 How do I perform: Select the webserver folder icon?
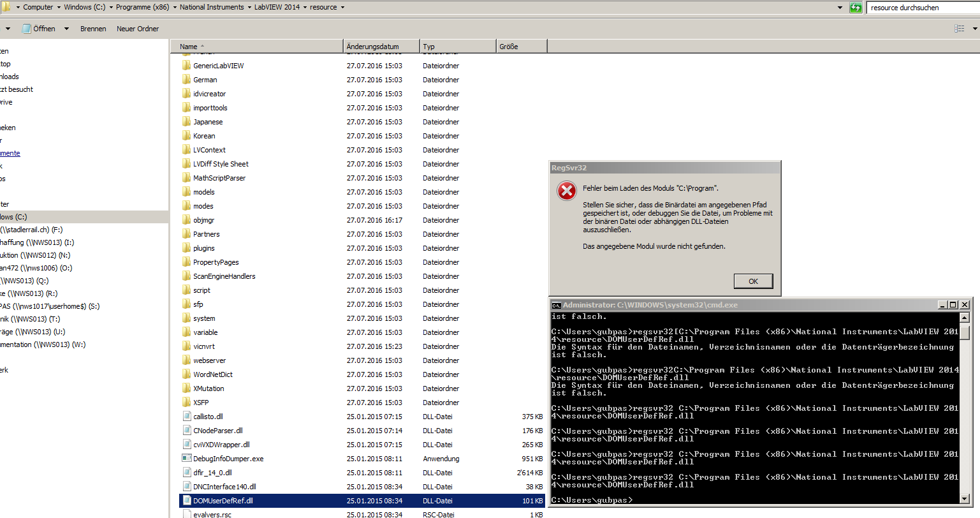coord(186,360)
